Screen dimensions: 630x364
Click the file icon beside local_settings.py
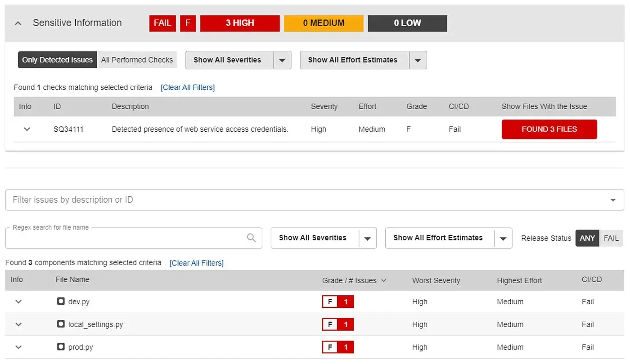pyautogui.click(x=61, y=324)
